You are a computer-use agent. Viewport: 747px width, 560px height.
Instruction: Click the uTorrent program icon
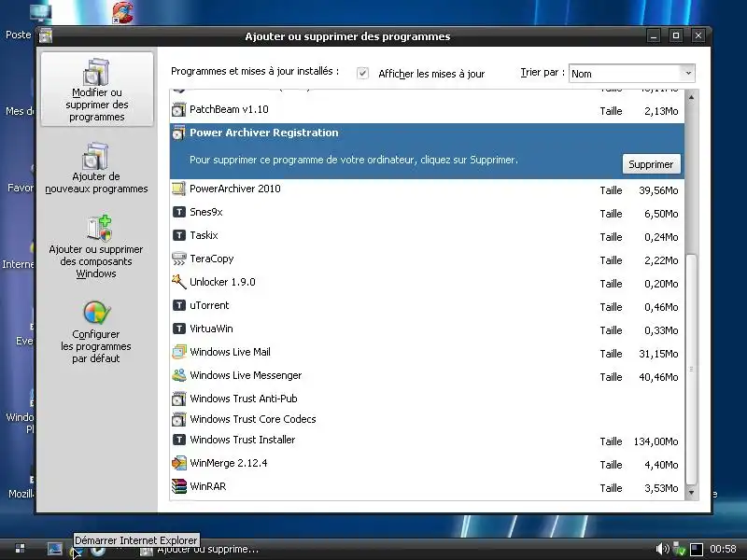pos(178,305)
